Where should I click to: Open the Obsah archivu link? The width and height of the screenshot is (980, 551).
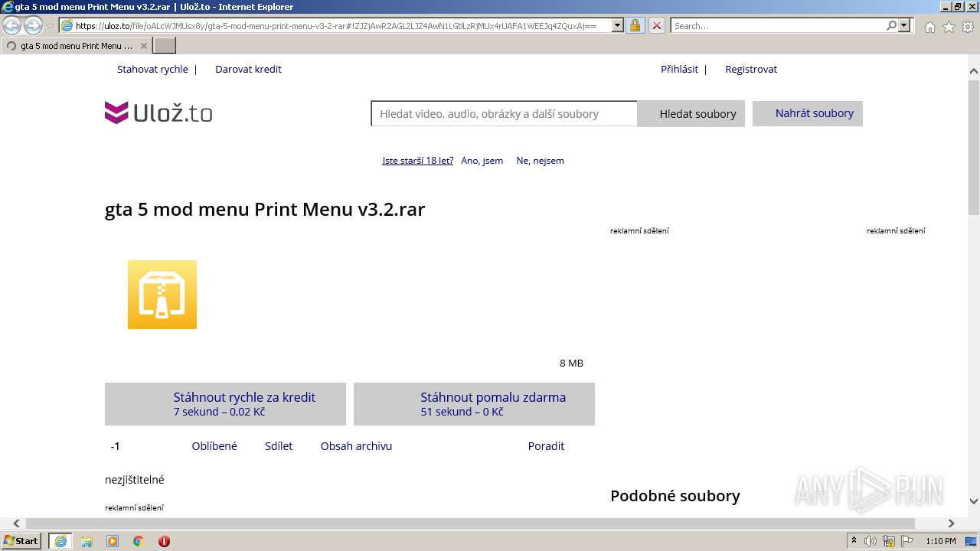tap(356, 446)
